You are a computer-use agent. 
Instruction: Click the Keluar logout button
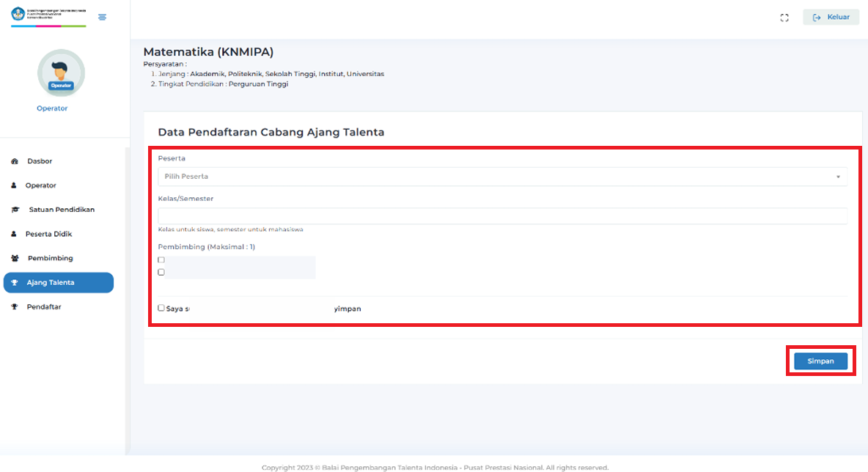pos(831,17)
